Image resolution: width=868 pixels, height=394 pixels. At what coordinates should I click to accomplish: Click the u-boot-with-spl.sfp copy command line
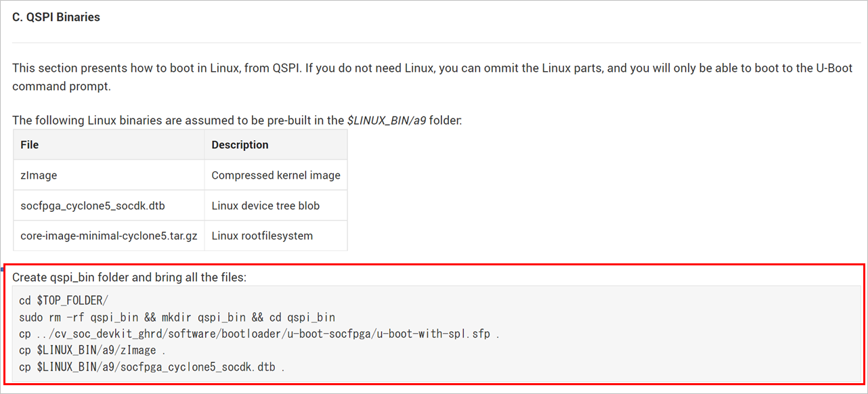259,334
